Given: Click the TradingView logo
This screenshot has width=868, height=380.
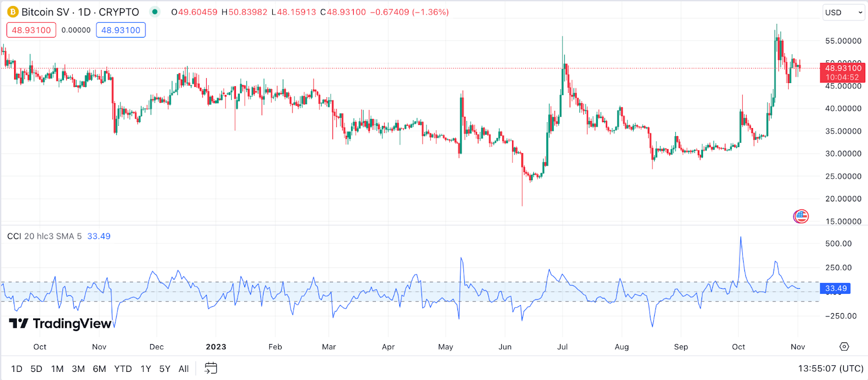Looking at the screenshot, I should pos(60,324).
